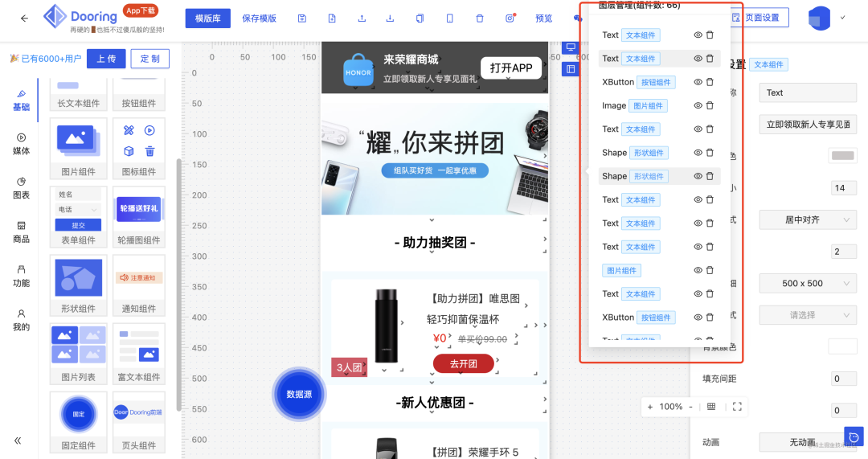Select the 轮播图组件 component thumbnail
The width and height of the screenshot is (868, 459).
pos(139,216)
